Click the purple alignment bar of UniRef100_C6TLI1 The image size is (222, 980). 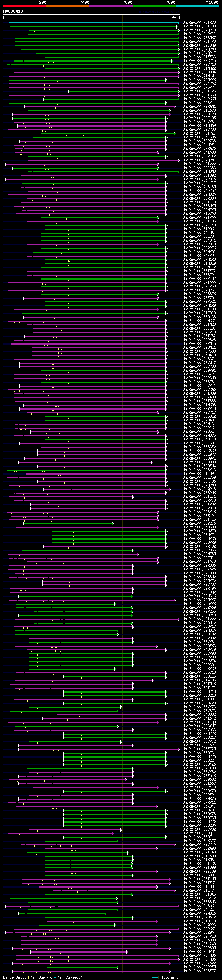point(72,496)
